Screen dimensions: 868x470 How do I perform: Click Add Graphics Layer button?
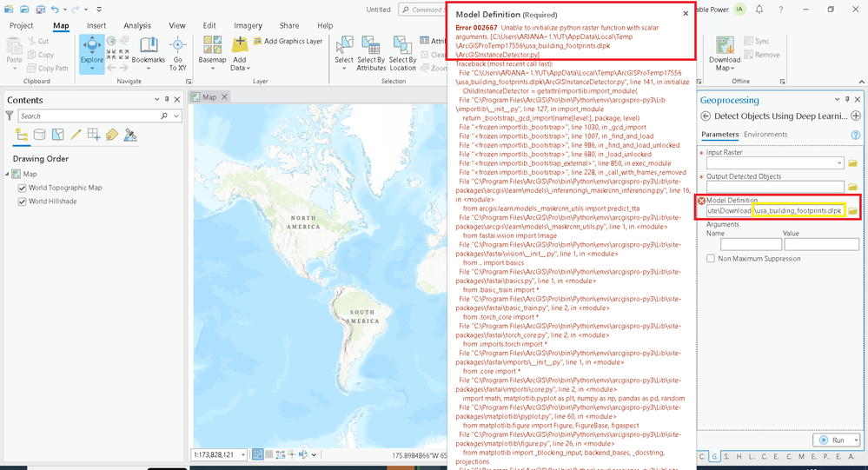(x=288, y=41)
